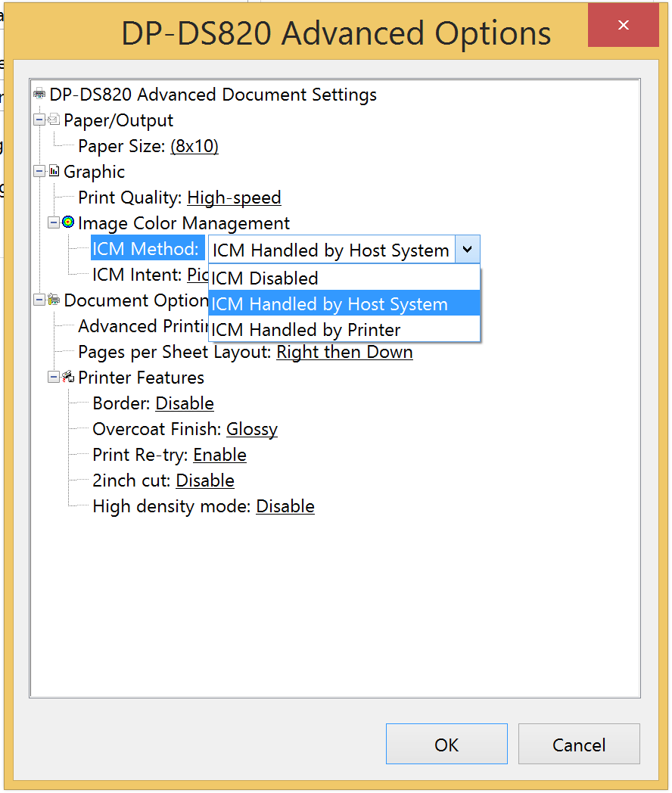Viewport: 672px width, 793px height.
Task: Change Print Quality High-speed value
Action: point(234,197)
